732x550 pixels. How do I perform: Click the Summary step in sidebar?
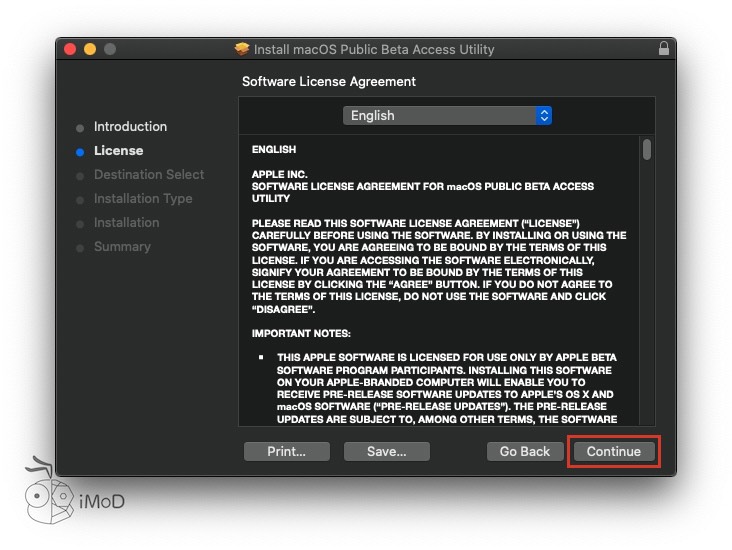tap(122, 247)
